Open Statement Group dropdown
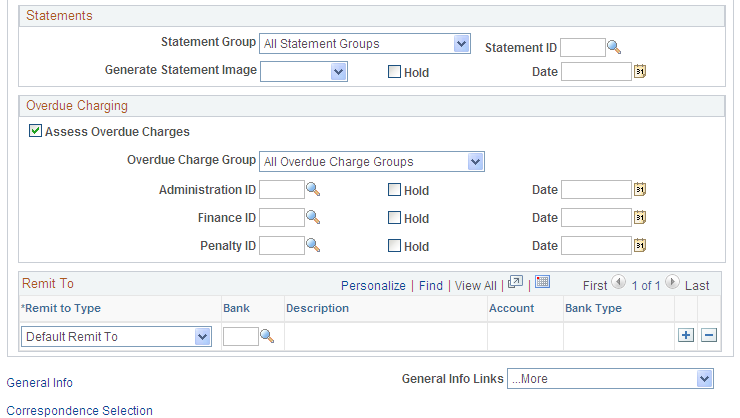Screen dimensions: 740x418 click(365, 44)
